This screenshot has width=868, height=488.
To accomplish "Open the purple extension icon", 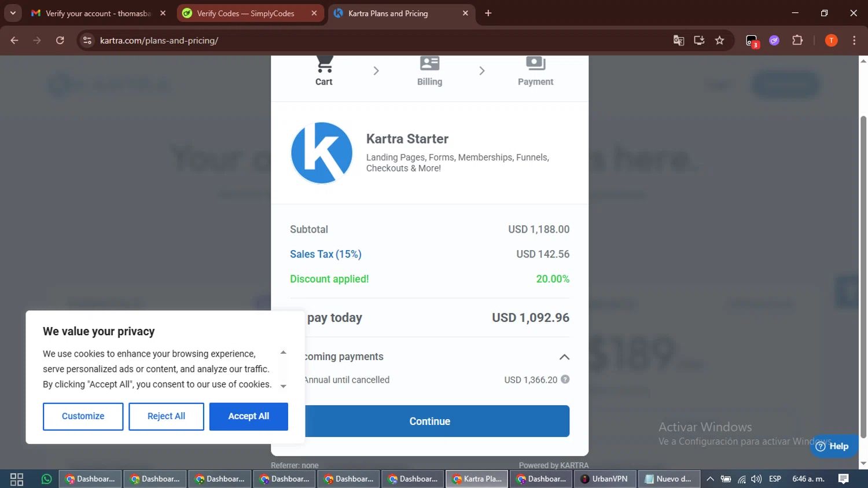I will (x=774, y=41).
